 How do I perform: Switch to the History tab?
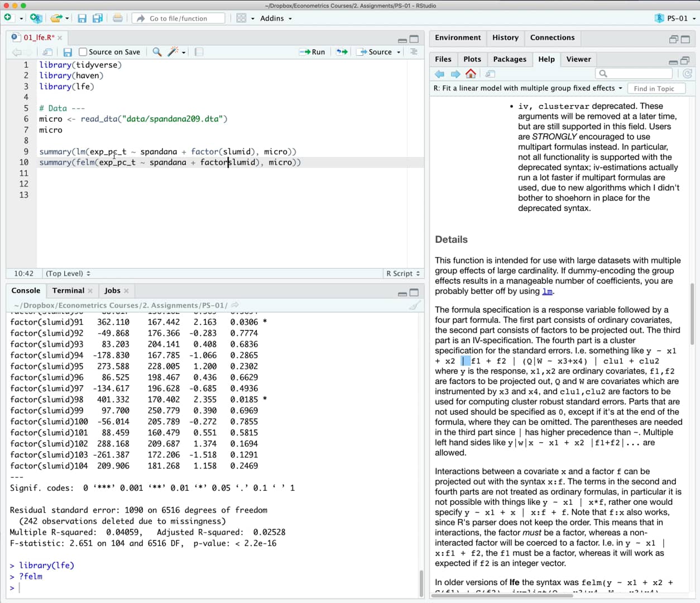505,37
